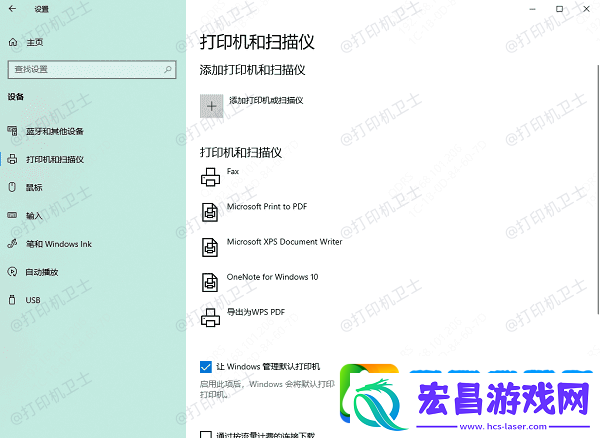600x438 pixels.
Task: Maximize the Settings window
Action: (x=559, y=9)
